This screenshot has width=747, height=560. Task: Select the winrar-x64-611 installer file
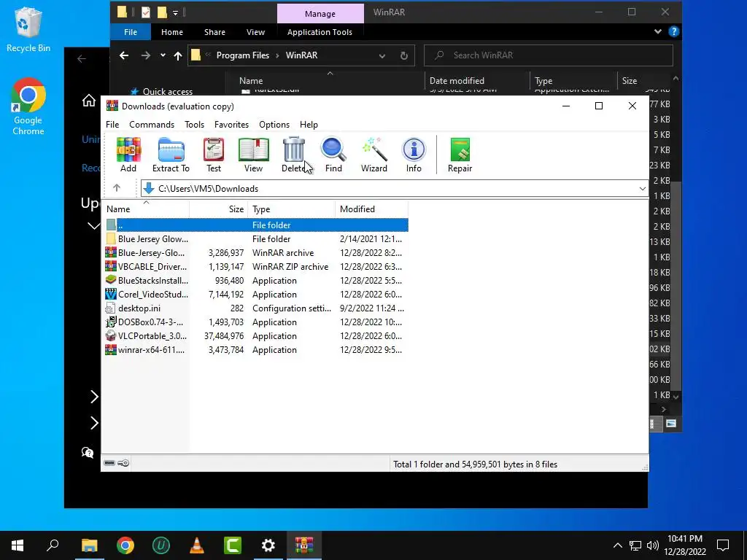point(256,349)
